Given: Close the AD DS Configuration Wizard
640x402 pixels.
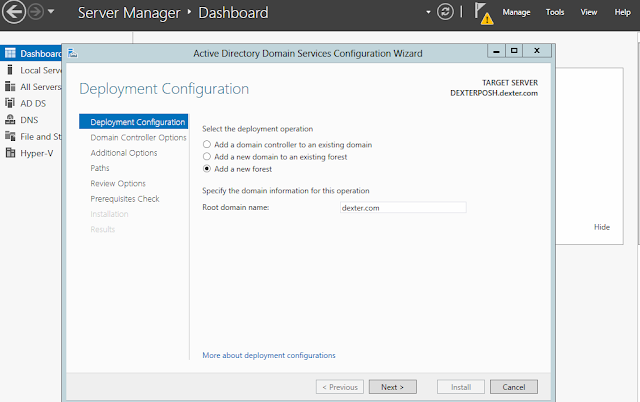Looking at the screenshot, I should pos(537,51).
